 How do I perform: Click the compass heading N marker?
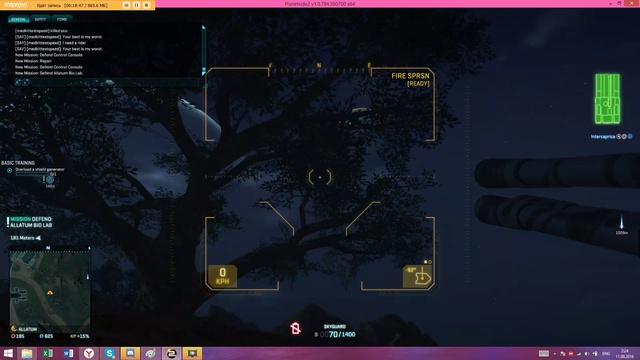(x=319, y=65)
